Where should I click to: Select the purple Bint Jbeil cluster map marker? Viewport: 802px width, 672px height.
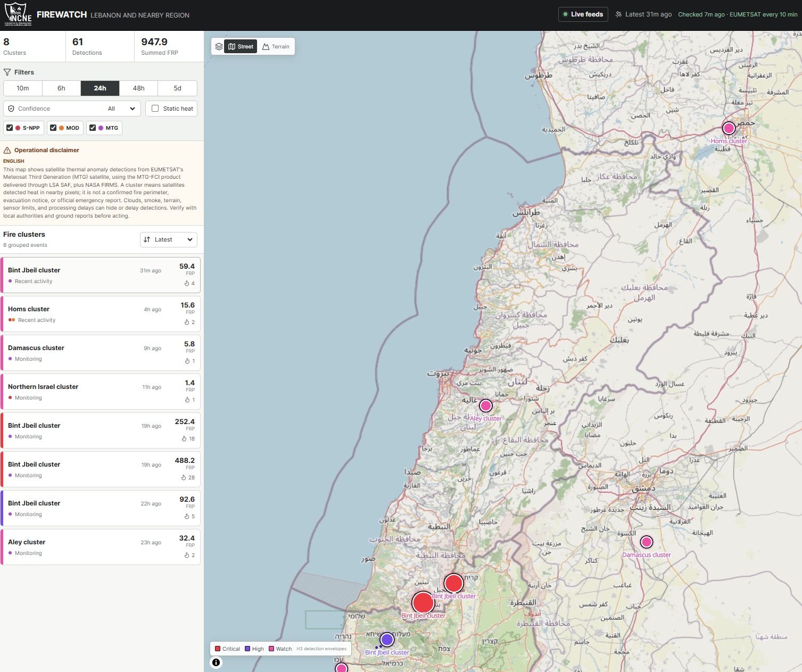(x=387, y=640)
